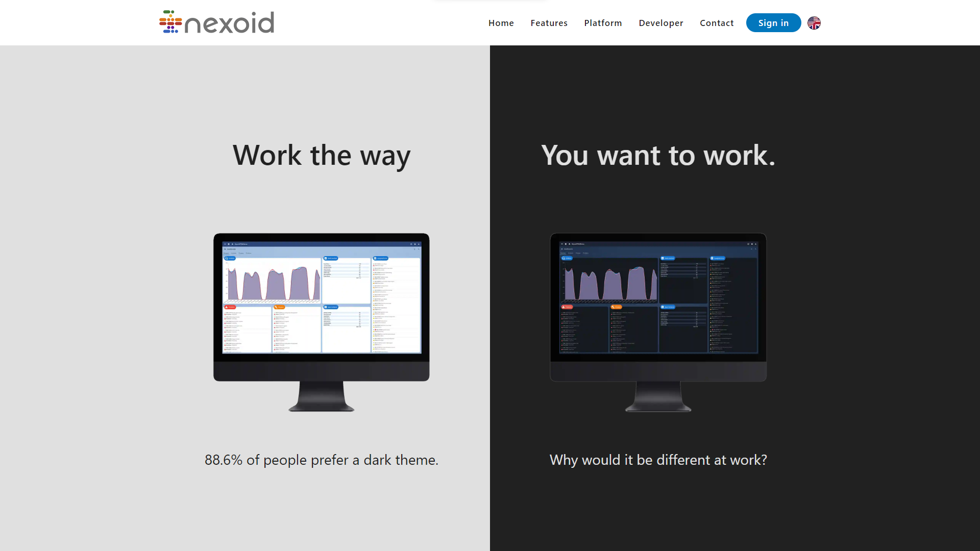Expand the Platform navigation menu
The height and width of the screenshot is (551, 980).
point(603,23)
